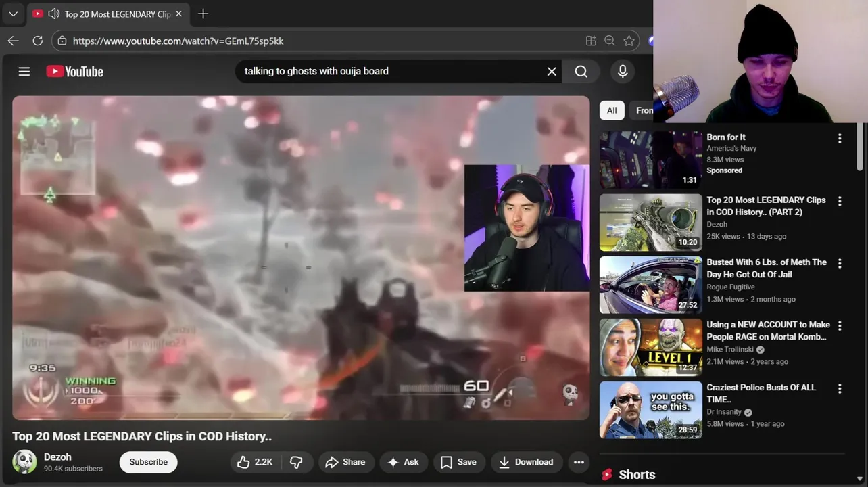Open Born for It sponsored thumbnail
The image size is (868, 487).
click(651, 160)
